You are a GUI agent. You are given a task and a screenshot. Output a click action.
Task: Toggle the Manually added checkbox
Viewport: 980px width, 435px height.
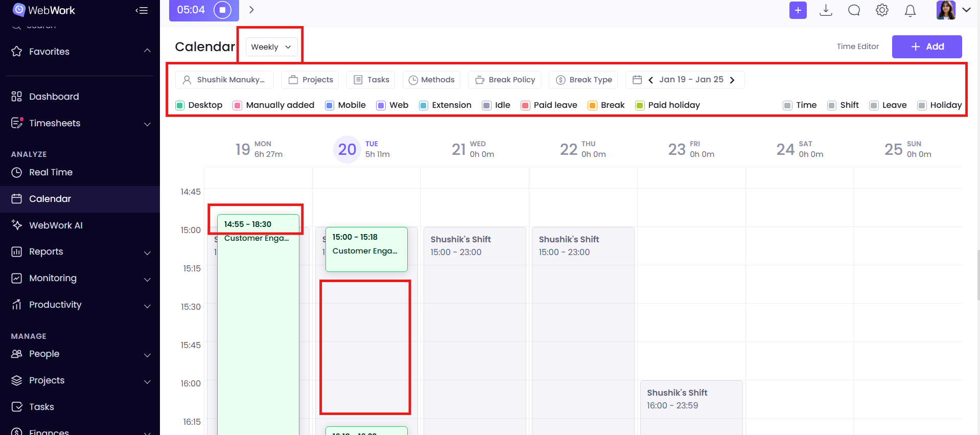[238, 105]
